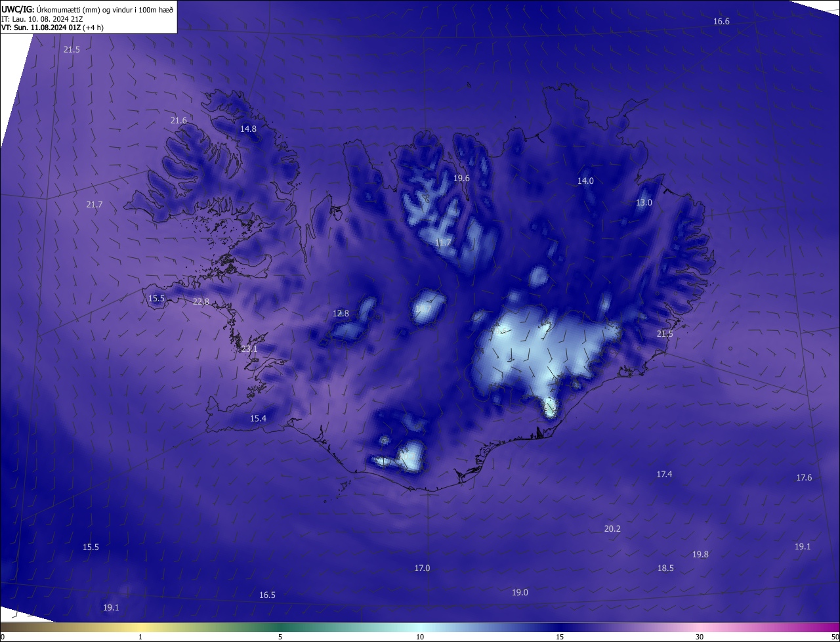Click the 'VT: Sun. 11.08.2024 01Z' line
This screenshot has height=642, width=840.
(52, 28)
